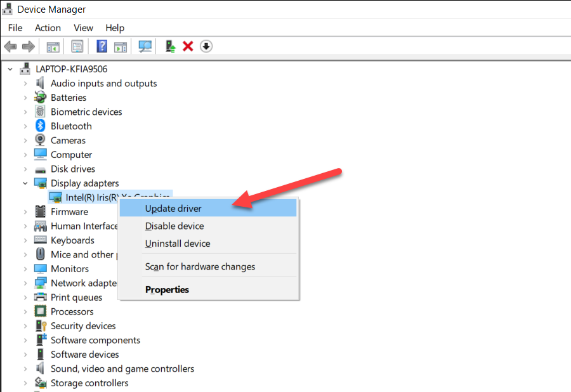Click the LAPTOP-KFIA9506 computer icon

coord(25,69)
